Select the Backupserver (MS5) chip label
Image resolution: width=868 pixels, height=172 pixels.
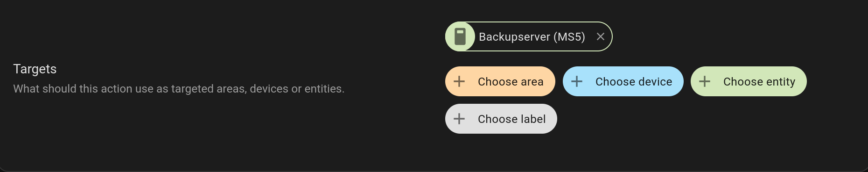[x=532, y=37]
